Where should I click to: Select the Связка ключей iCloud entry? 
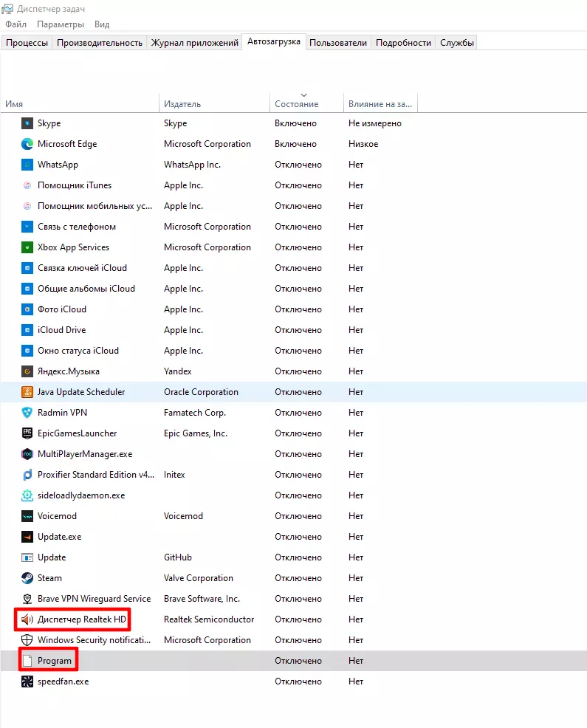tap(82, 268)
